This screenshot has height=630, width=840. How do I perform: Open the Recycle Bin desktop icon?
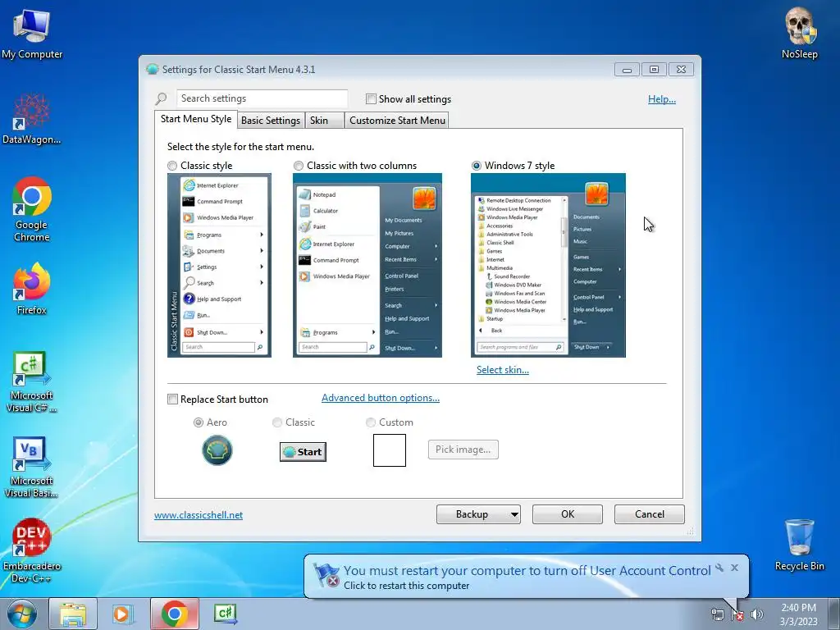click(x=799, y=545)
